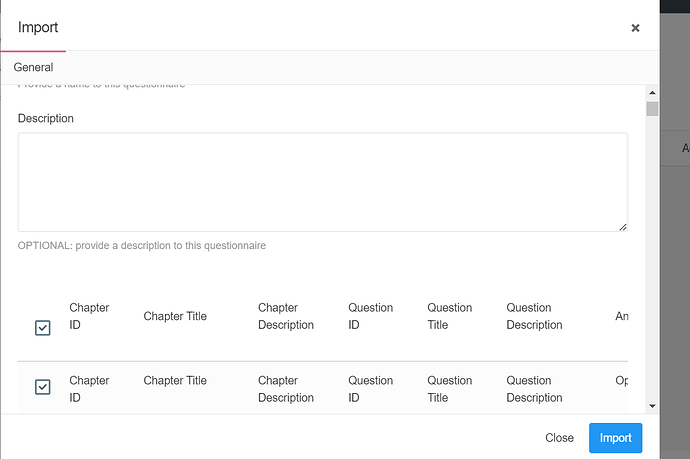Uncheck the first data row checkbox
Viewport: 690px width, 459px height.
(x=43, y=387)
